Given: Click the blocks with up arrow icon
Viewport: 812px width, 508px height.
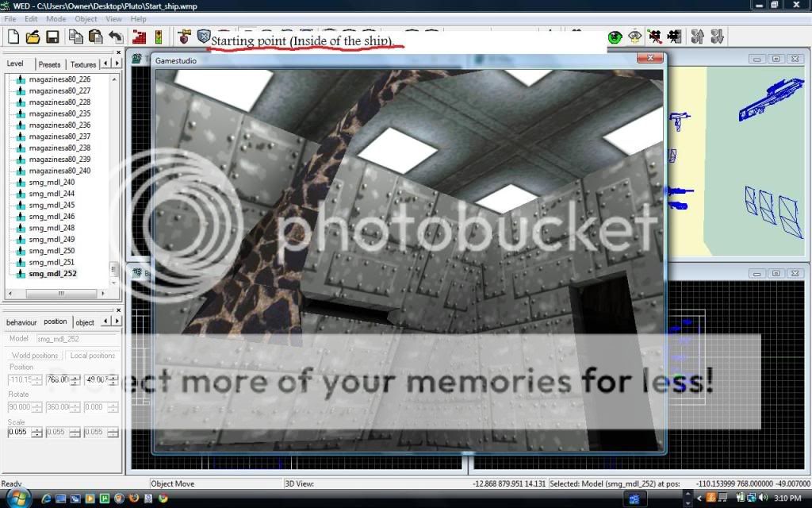Looking at the screenshot, I should point(697,37).
